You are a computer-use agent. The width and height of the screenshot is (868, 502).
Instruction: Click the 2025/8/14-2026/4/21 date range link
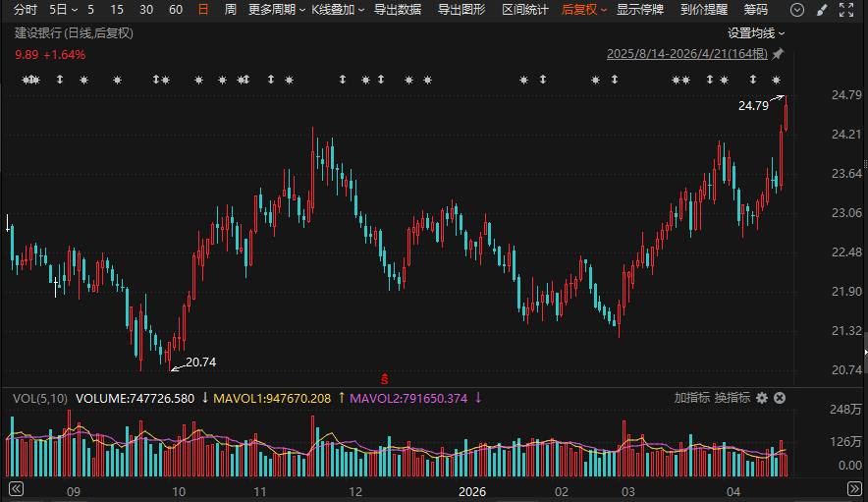click(686, 53)
